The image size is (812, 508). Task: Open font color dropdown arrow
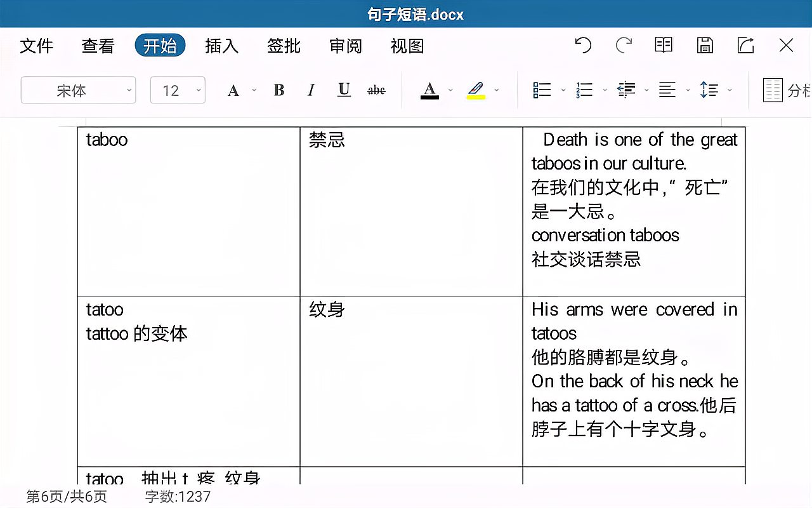(450, 90)
